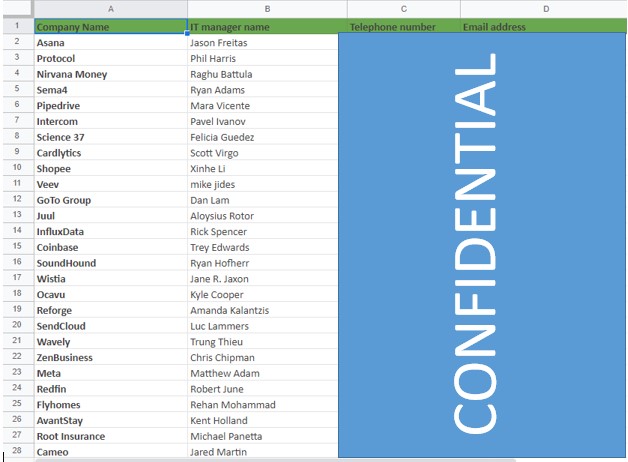Select the Meta cell
628x462 pixels.
coord(111,373)
